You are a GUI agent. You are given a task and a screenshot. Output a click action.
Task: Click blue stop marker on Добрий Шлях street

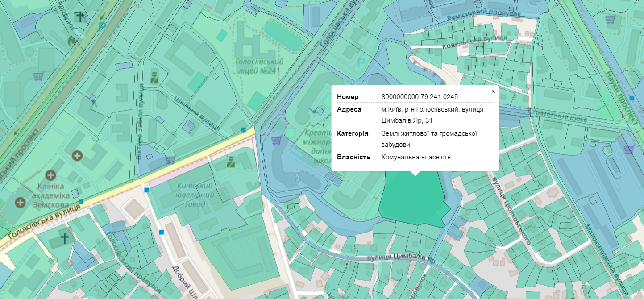161,232
